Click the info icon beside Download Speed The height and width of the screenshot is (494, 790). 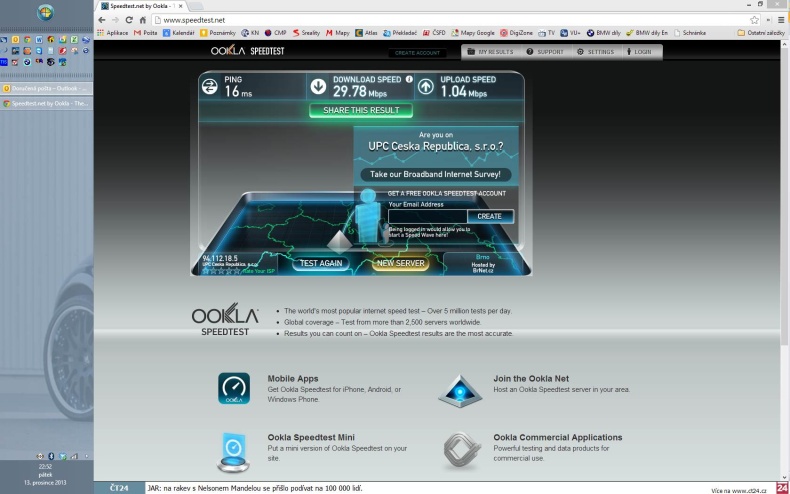409,79
